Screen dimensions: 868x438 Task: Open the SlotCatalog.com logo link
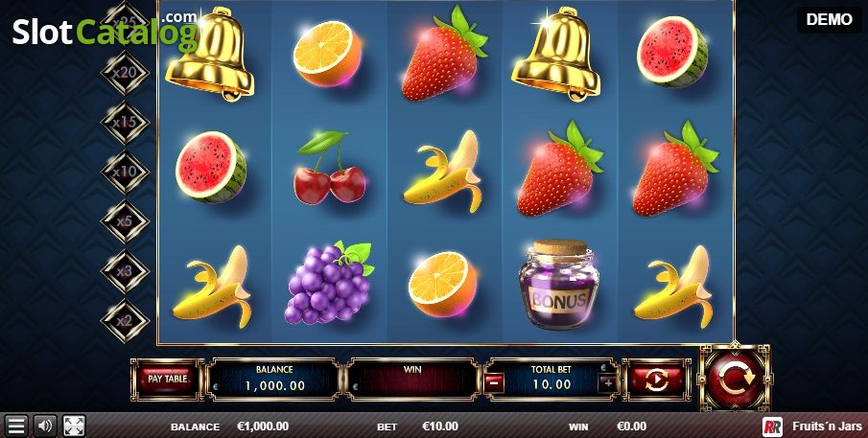point(106,31)
